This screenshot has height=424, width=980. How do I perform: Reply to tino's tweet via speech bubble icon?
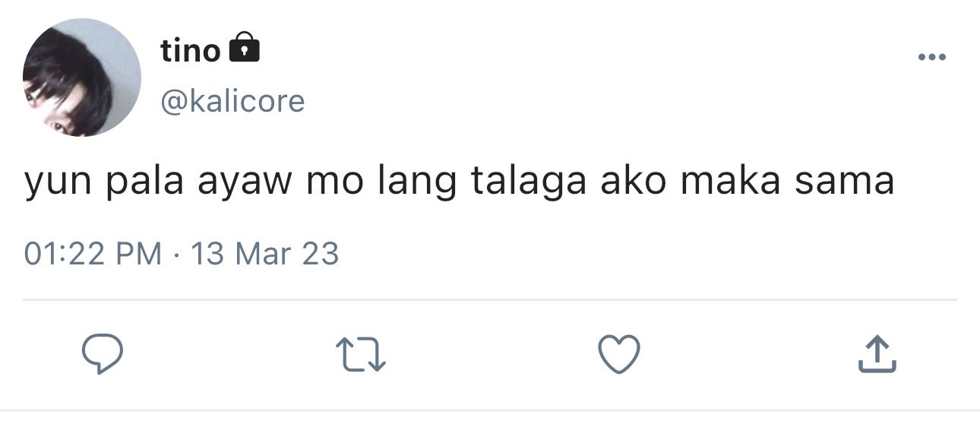[x=103, y=355]
